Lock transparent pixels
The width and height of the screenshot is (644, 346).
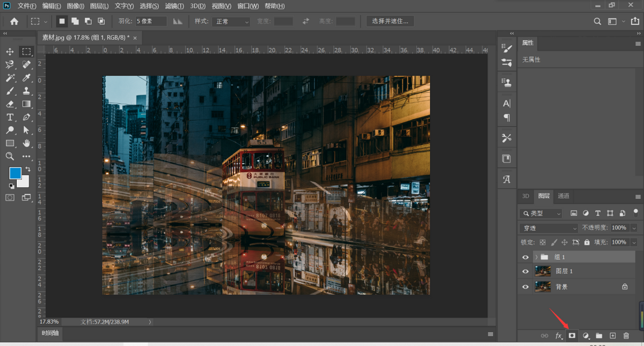(x=543, y=242)
